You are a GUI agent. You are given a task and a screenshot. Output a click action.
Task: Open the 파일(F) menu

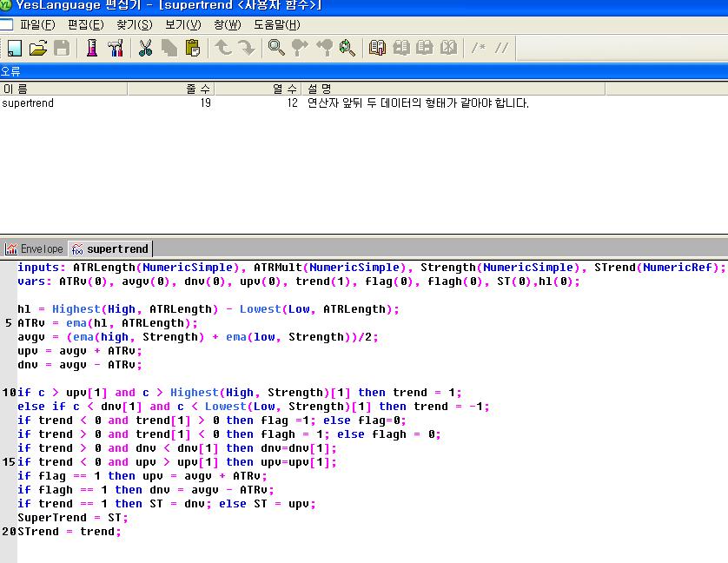pos(37,24)
